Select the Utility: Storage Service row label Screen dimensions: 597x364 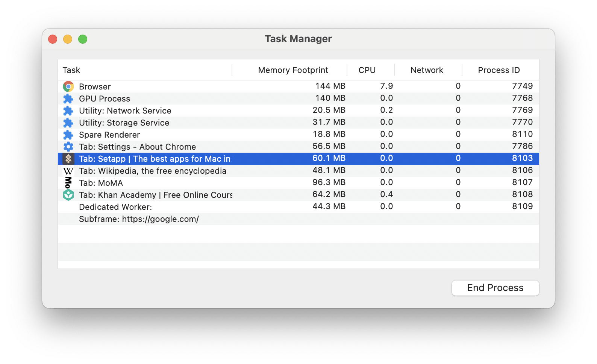pos(124,123)
